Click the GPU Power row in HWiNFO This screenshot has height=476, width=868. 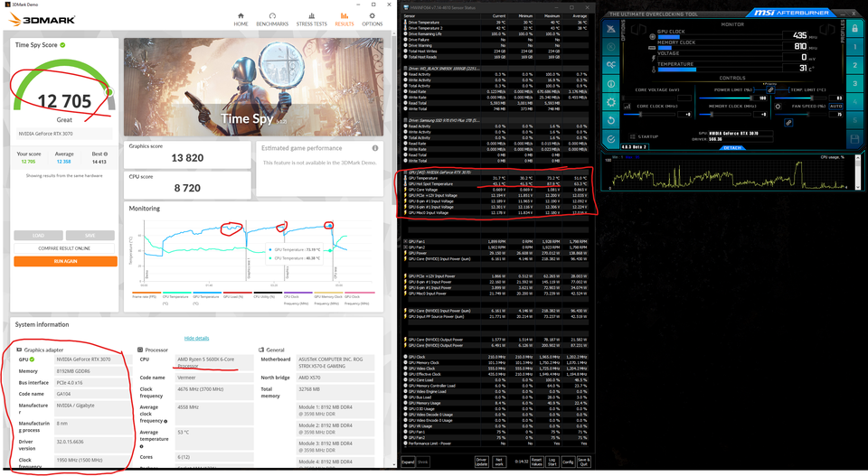(496, 253)
